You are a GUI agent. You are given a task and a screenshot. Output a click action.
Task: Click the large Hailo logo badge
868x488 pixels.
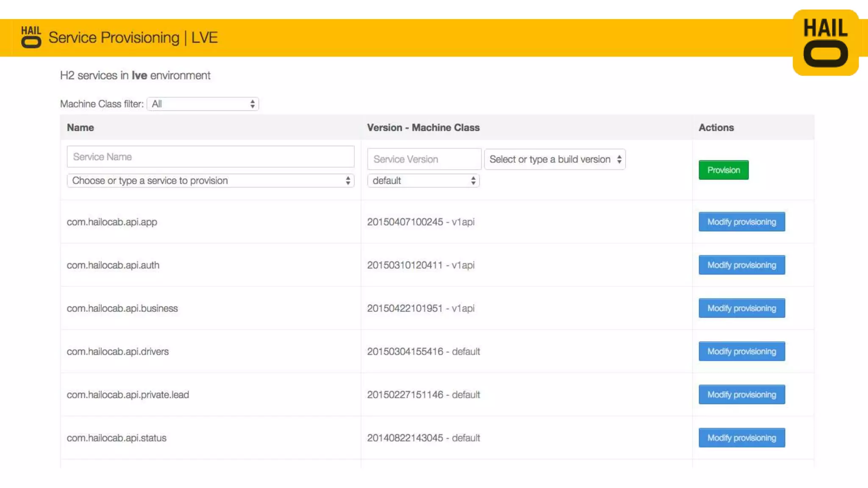click(x=825, y=43)
